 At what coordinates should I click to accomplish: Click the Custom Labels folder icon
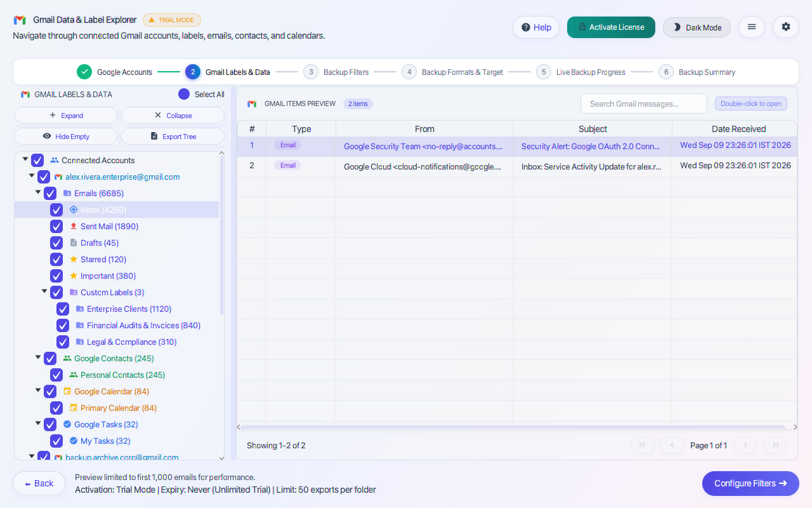[x=73, y=292]
